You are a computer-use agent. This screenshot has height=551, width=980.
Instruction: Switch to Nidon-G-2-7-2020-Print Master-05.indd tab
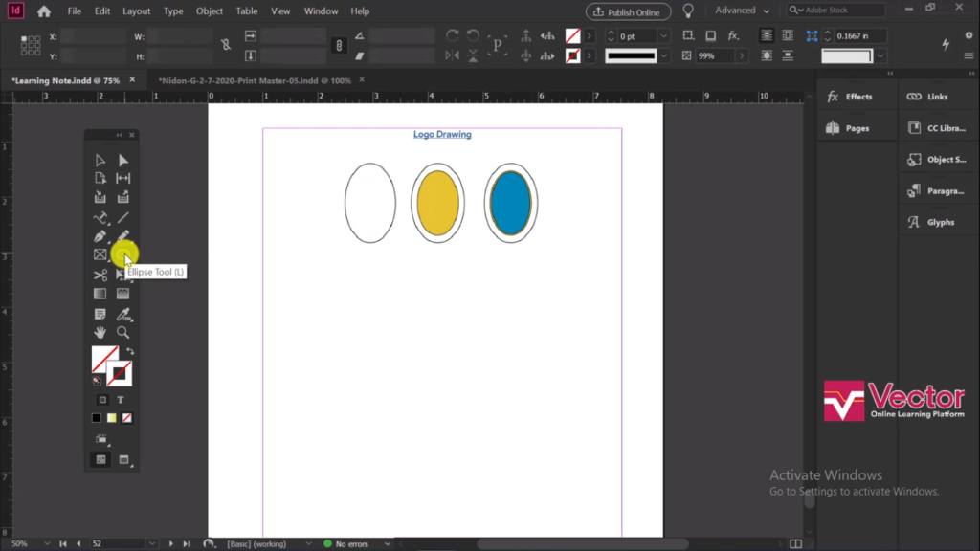(255, 80)
